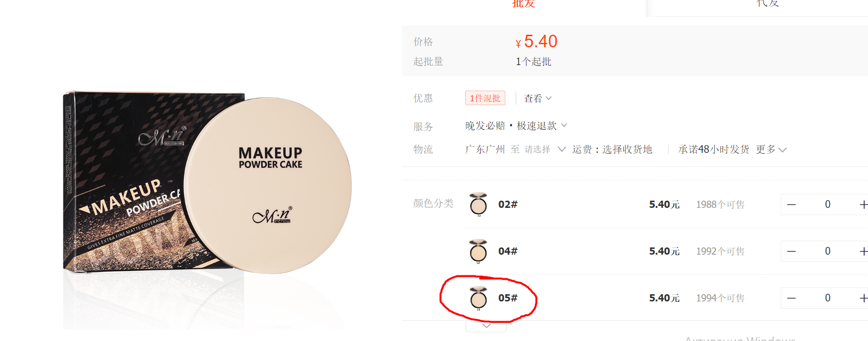Expand the 晚发必赔 service info arrow

[x=564, y=125]
